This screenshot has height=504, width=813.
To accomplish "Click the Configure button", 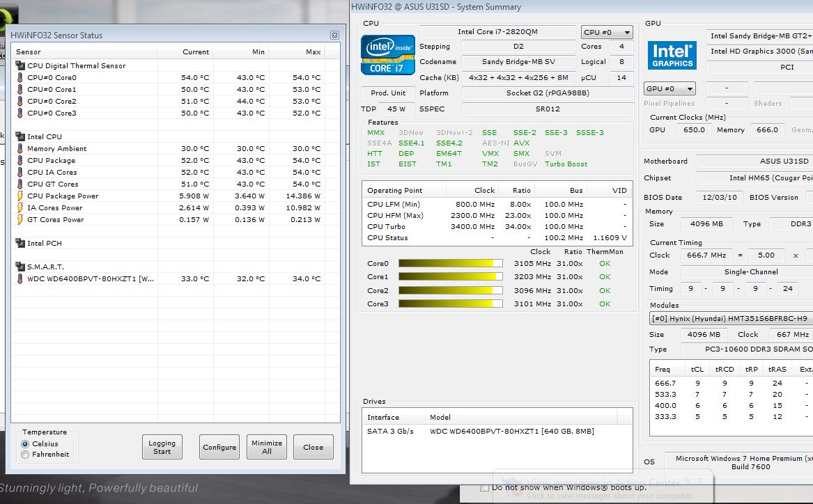I will pyautogui.click(x=219, y=447).
